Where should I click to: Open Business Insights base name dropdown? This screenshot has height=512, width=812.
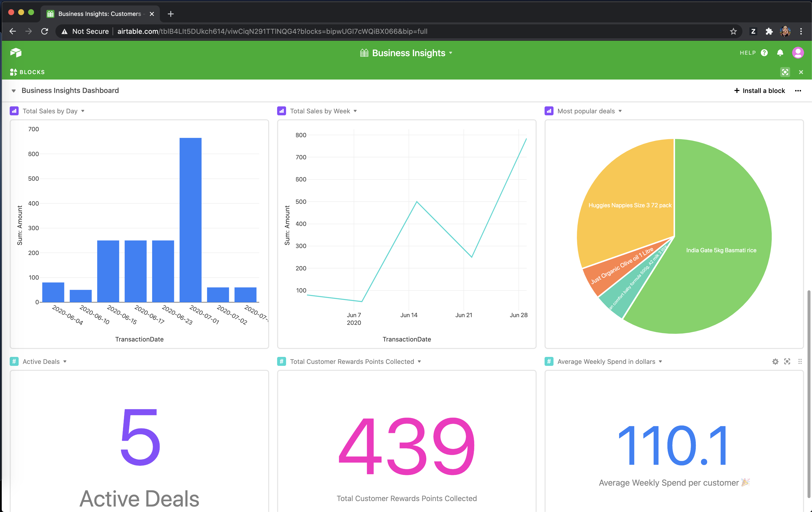[x=451, y=53]
